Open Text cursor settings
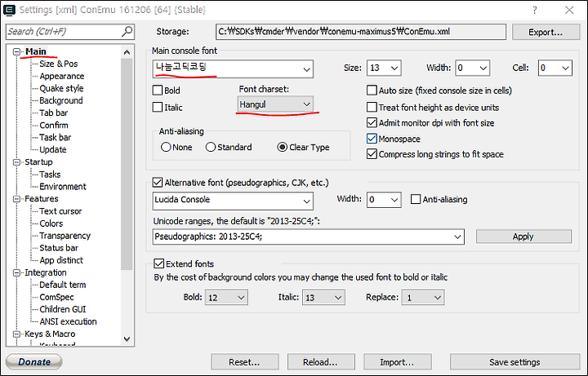The height and width of the screenshot is (376, 588). 60,211
